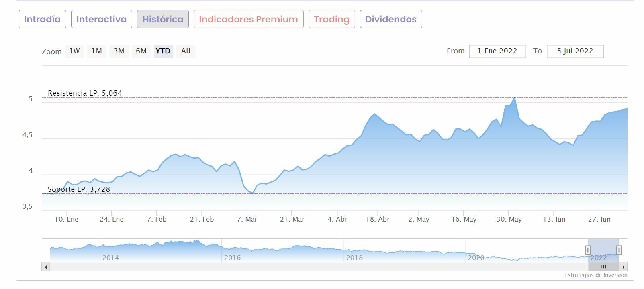Set zoom range to 1W

pyautogui.click(x=75, y=51)
